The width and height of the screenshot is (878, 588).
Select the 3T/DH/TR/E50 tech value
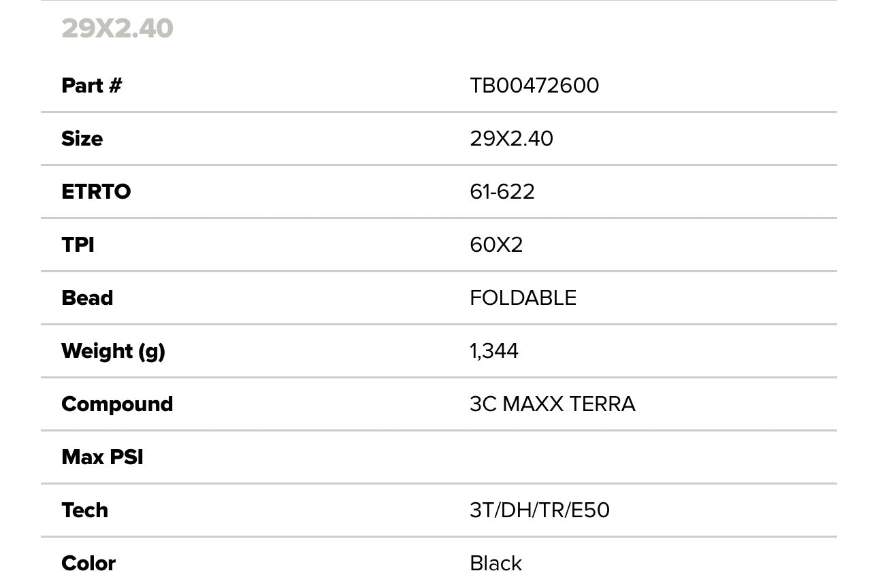(x=539, y=510)
